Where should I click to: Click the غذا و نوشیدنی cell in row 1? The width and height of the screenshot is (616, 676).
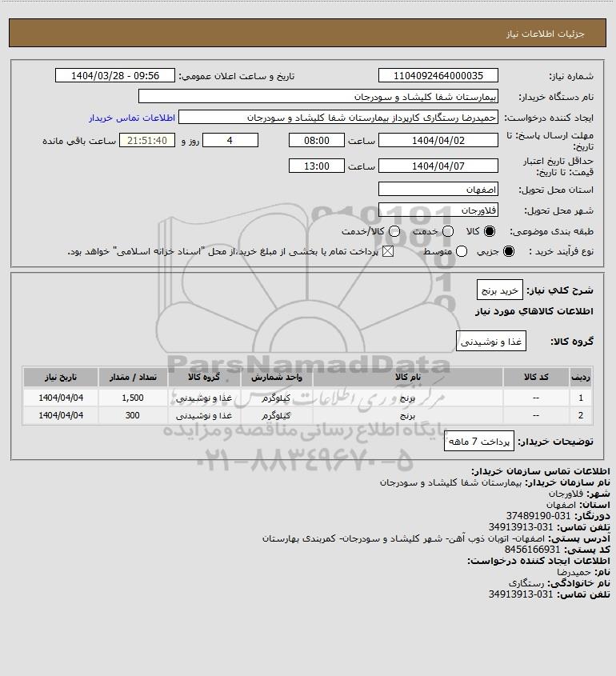[x=204, y=398]
